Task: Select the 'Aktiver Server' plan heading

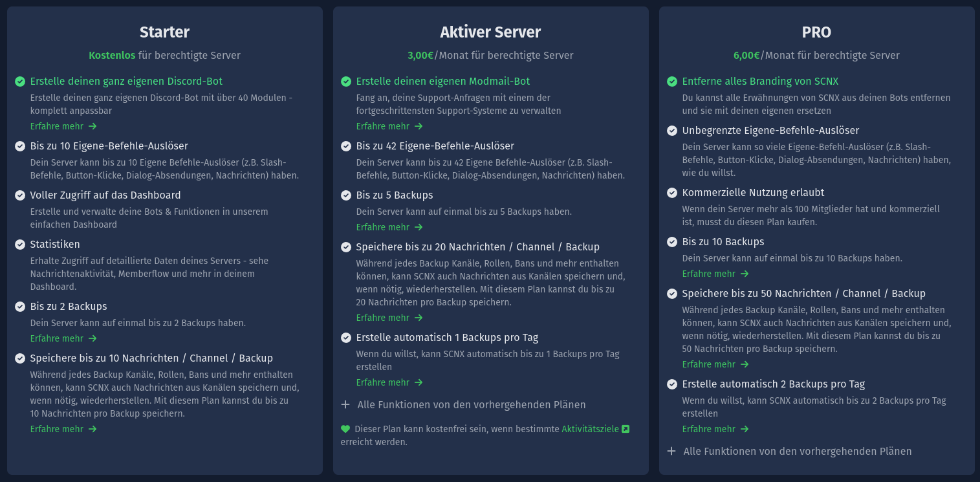Action: click(x=490, y=32)
